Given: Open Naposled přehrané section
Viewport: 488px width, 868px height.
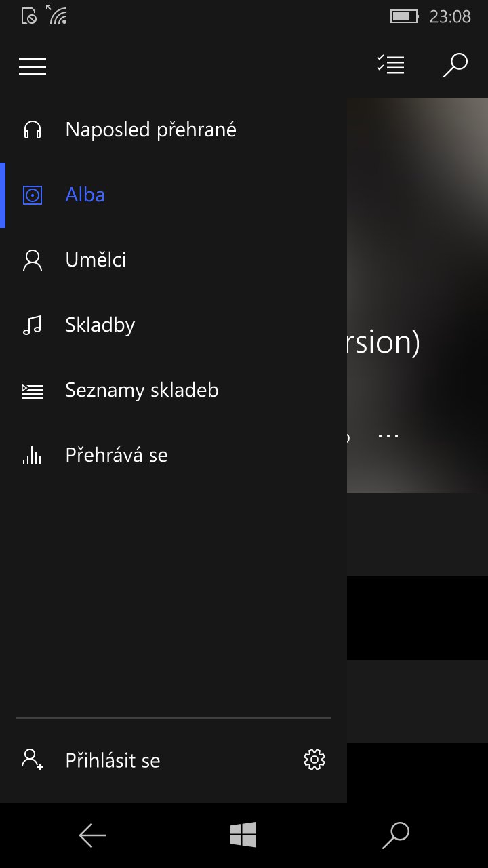Looking at the screenshot, I should [x=151, y=130].
